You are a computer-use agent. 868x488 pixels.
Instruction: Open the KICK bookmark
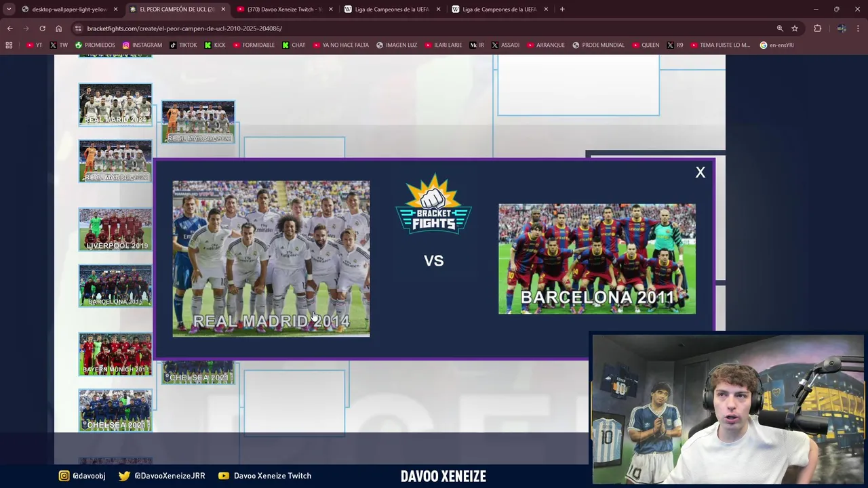[x=215, y=45]
